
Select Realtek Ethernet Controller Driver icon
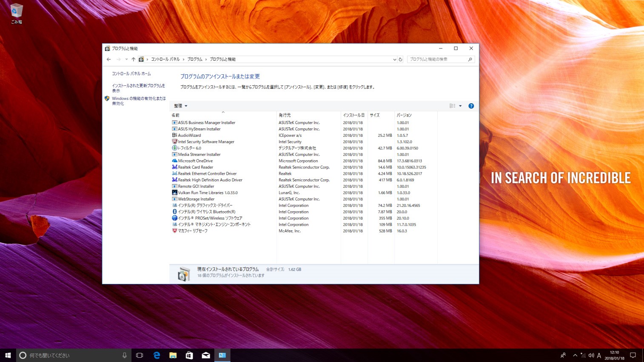(x=174, y=173)
